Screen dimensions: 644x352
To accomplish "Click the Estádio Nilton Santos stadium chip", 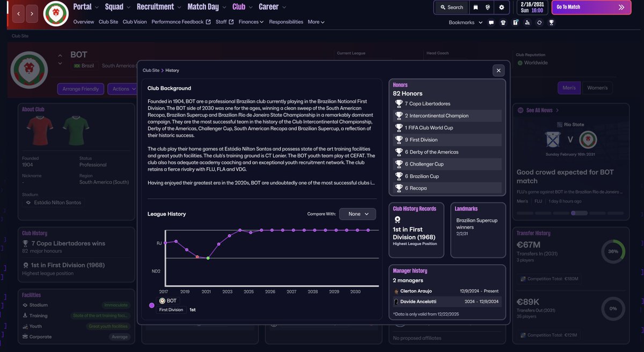I will pos(53,203).
